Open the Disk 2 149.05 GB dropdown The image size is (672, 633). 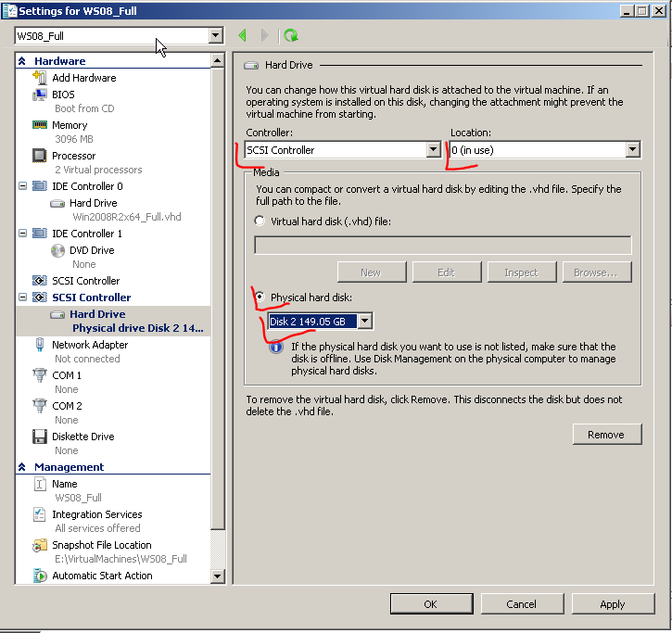click(x=364, y=321)
